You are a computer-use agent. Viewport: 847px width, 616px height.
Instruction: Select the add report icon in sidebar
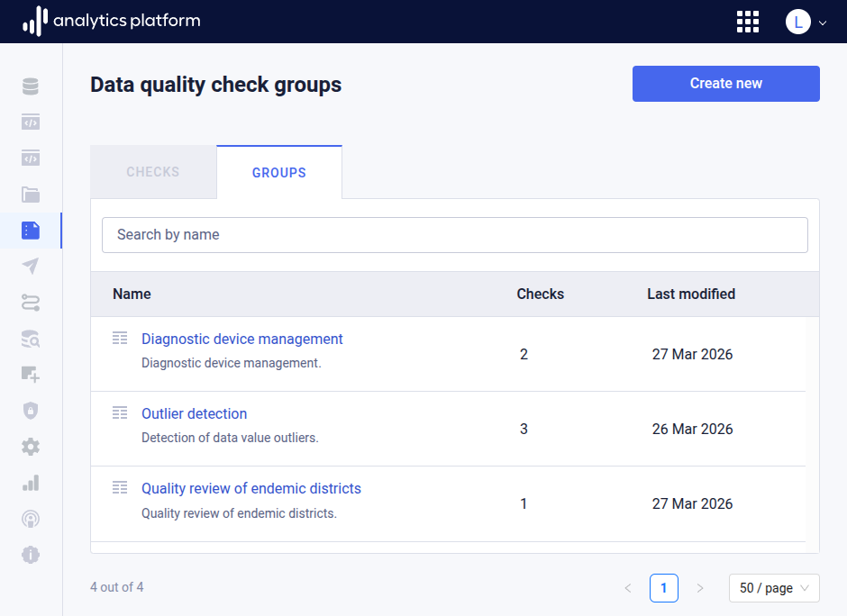tap(30, 374)
